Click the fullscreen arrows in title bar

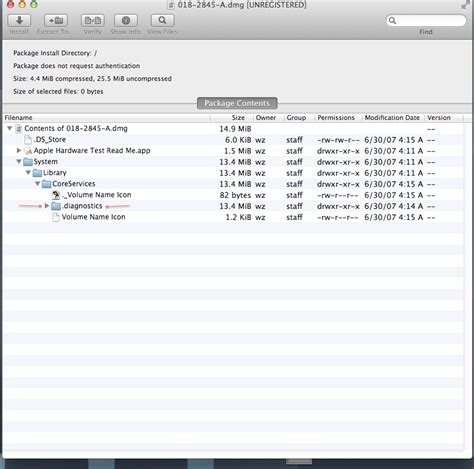pyautogui.click(x=466, y=5)
